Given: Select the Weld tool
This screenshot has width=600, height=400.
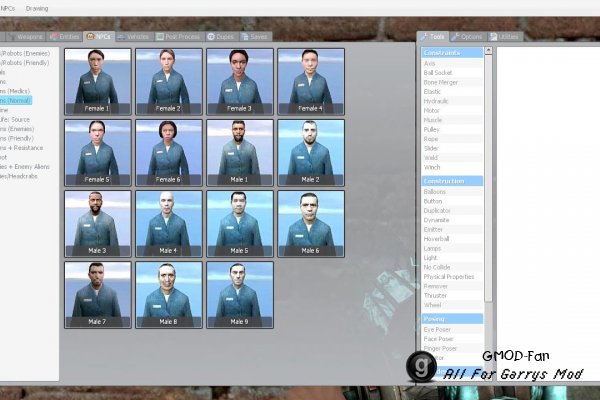Looking at the screenshot, I should [x=452, y=158].
